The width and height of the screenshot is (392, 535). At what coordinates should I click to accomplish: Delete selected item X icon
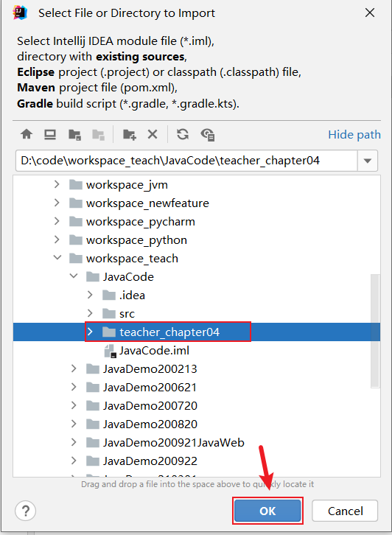(x=153, y=134)
